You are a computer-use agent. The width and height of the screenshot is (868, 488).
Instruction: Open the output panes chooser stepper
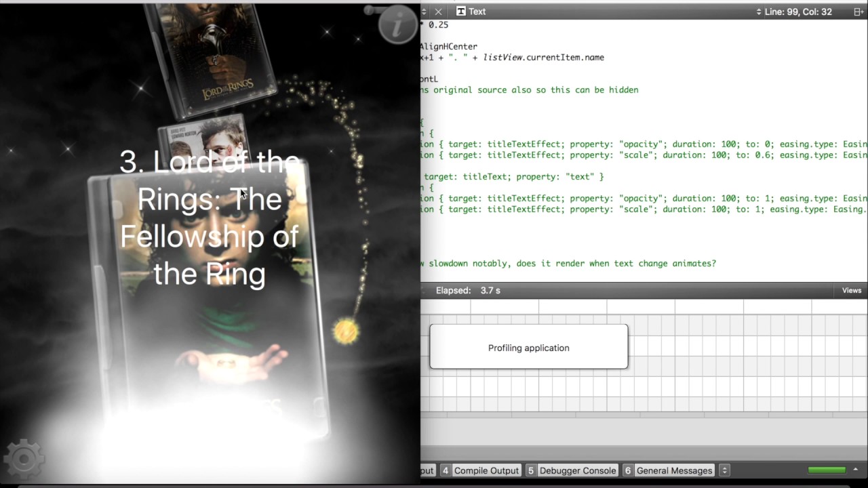724,470
